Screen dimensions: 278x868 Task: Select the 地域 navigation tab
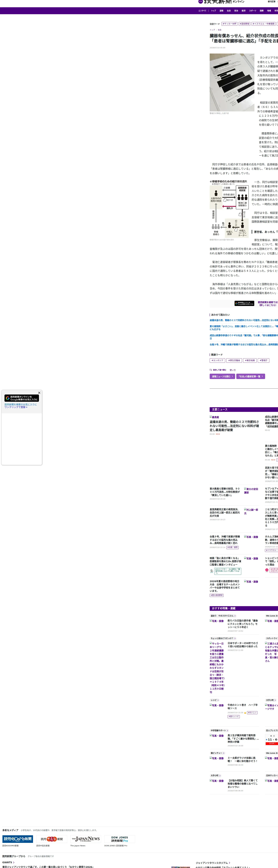point(269,11)
